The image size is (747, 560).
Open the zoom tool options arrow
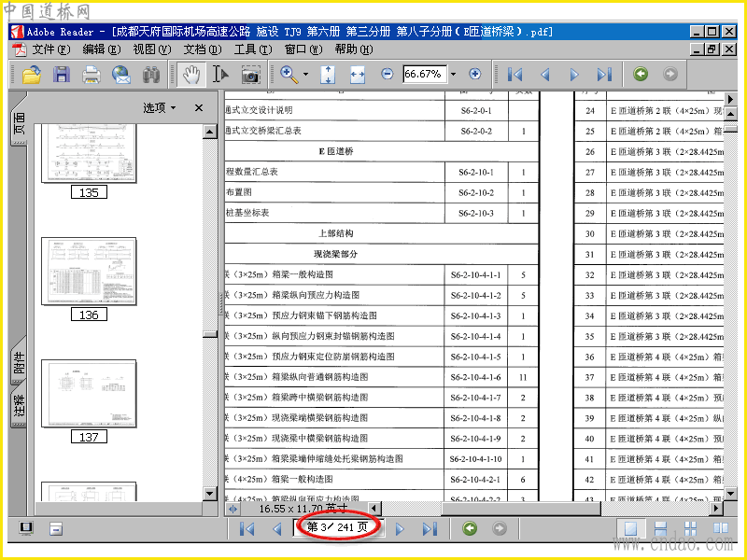306,75
